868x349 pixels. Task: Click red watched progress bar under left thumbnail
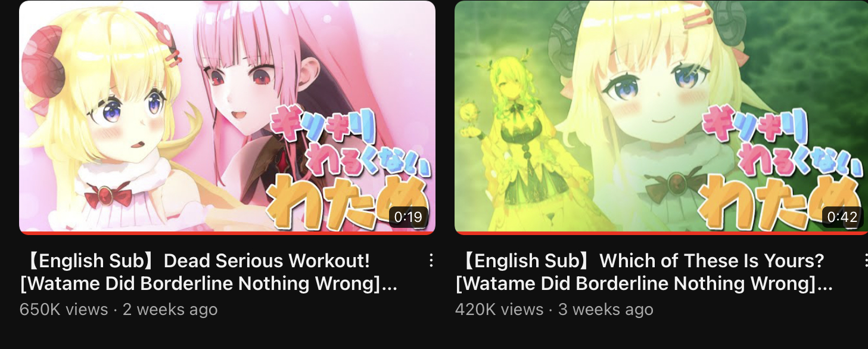227,233
